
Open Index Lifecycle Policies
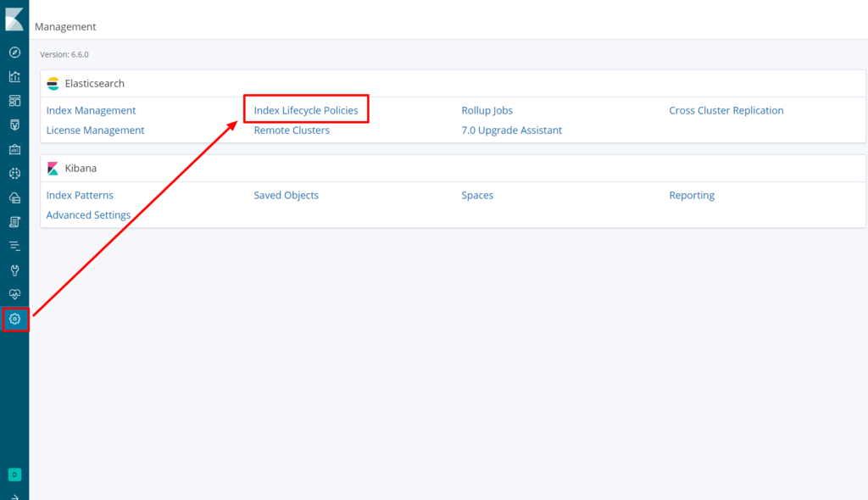306,110
